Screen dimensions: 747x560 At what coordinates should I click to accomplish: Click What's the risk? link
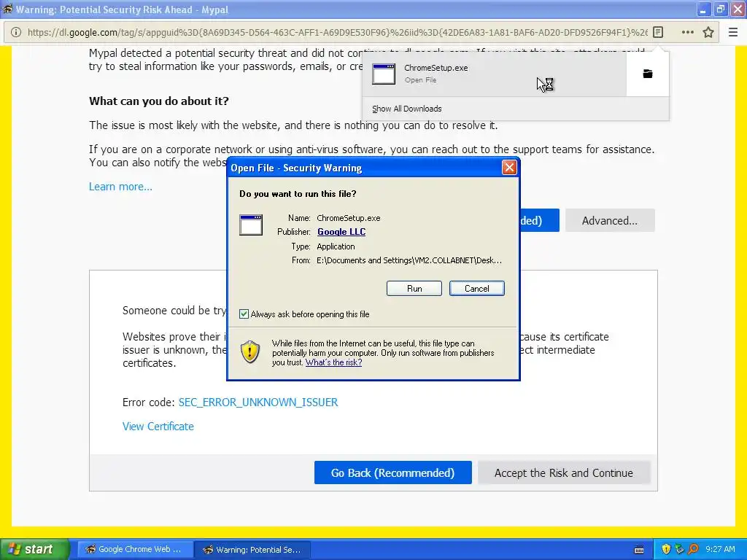[x=333, y=362]
